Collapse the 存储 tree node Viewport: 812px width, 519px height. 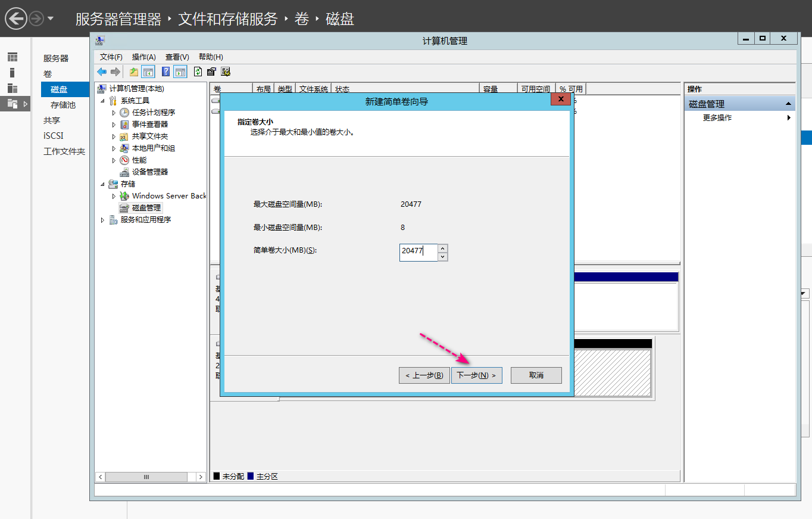coord(102,184)
